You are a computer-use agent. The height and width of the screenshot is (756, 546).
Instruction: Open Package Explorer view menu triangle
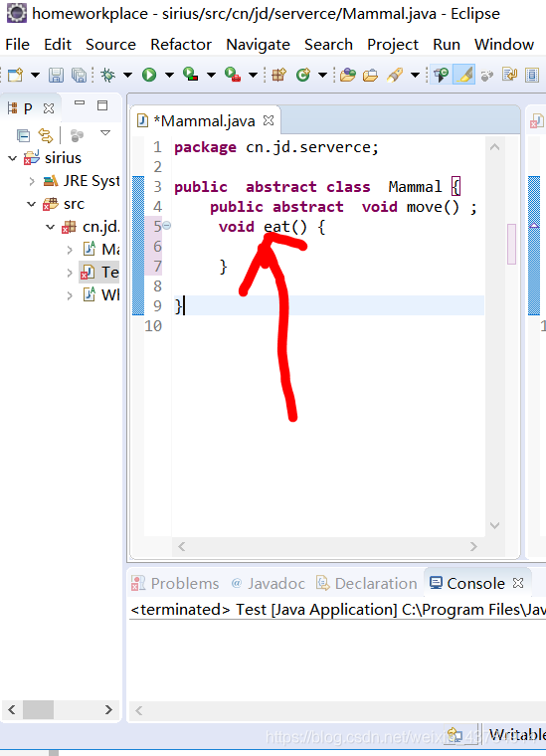click(x=105, y=132)
